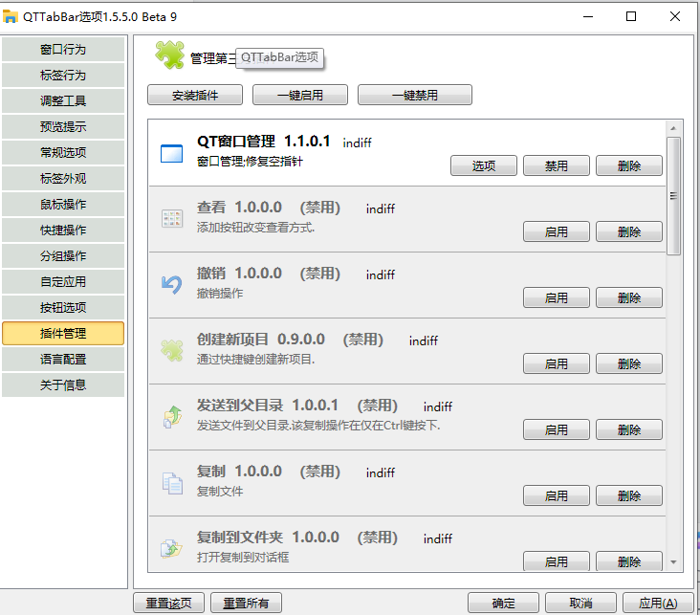The width and height of the screenshot is (700, 615).
Task: Click the 重置所有 button
Action: tap(246, 603)
